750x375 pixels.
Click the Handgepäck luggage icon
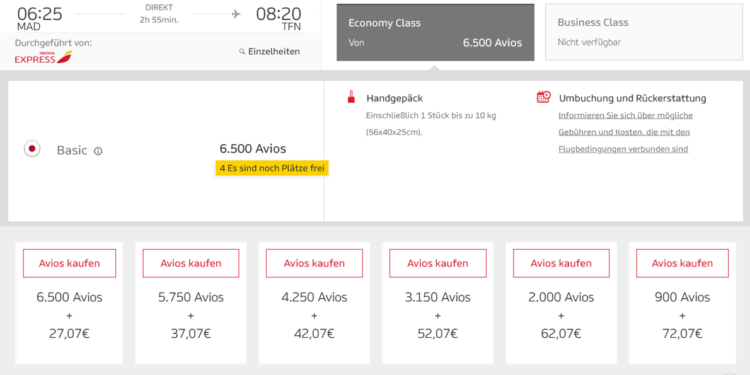click(x=351, y=97)
